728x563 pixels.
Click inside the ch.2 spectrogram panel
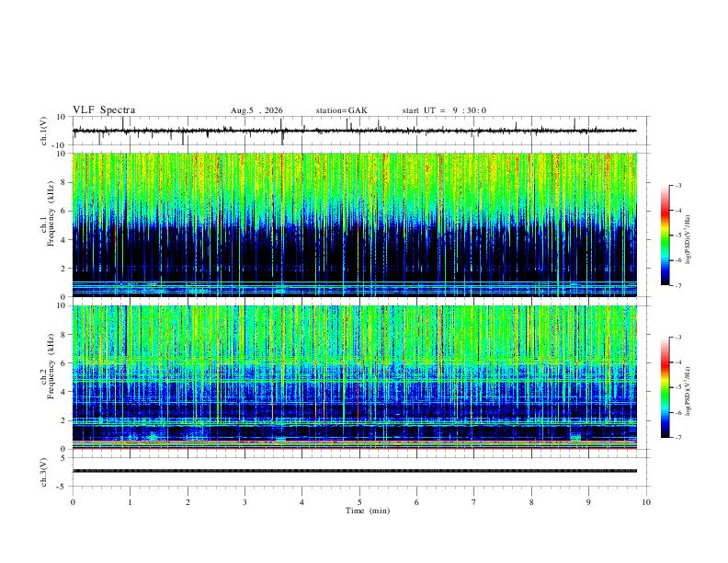[355, 377]
